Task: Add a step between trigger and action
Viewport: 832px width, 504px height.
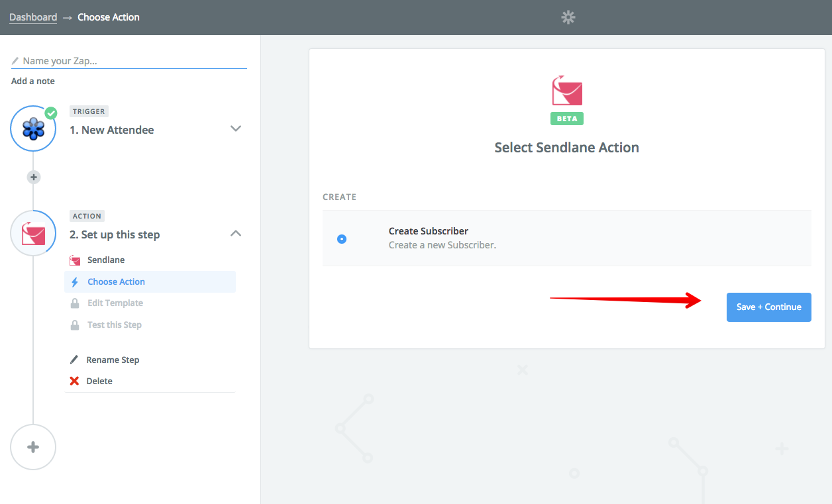Action: [x=34, y=177]
